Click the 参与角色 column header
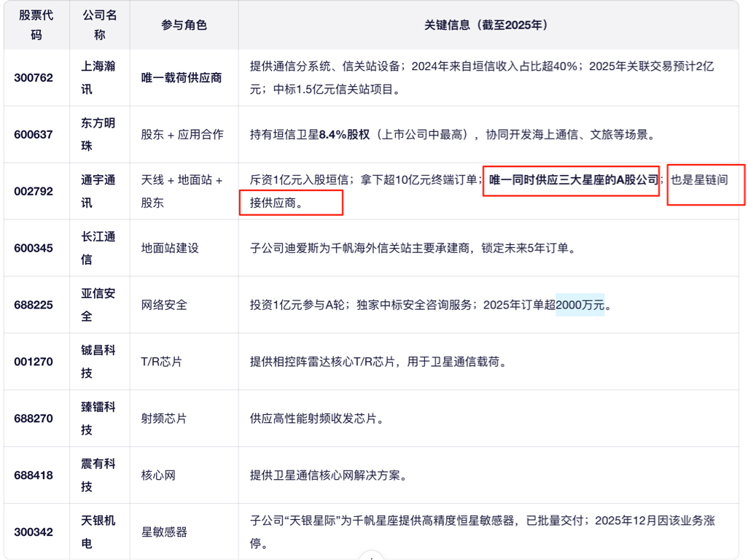Image resolution: width=748 pixels, height=560 pixels. coord(184,25)
